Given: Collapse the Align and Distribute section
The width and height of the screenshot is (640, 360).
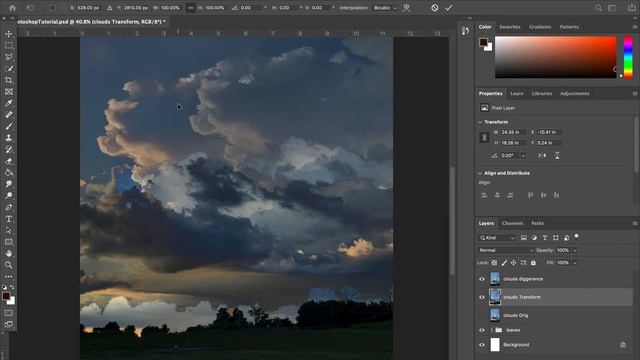Looking at the screenshot, I should (480, 173).
